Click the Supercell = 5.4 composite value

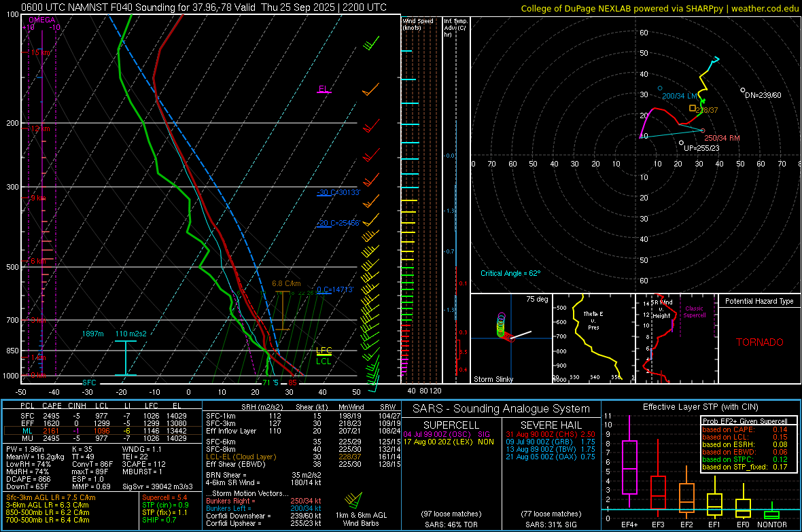point(164,497)
